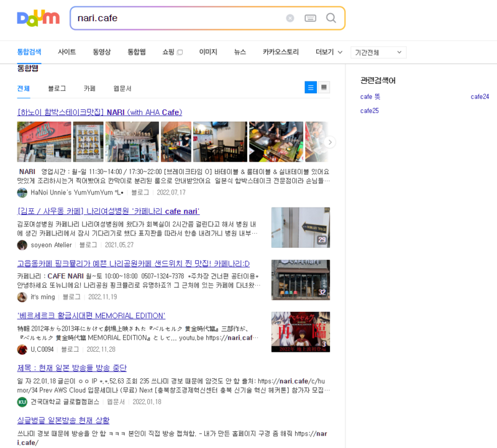The height and width of the screenshot is (448, 497).
Task: Switch to list view icon
Action: (311, 87)
